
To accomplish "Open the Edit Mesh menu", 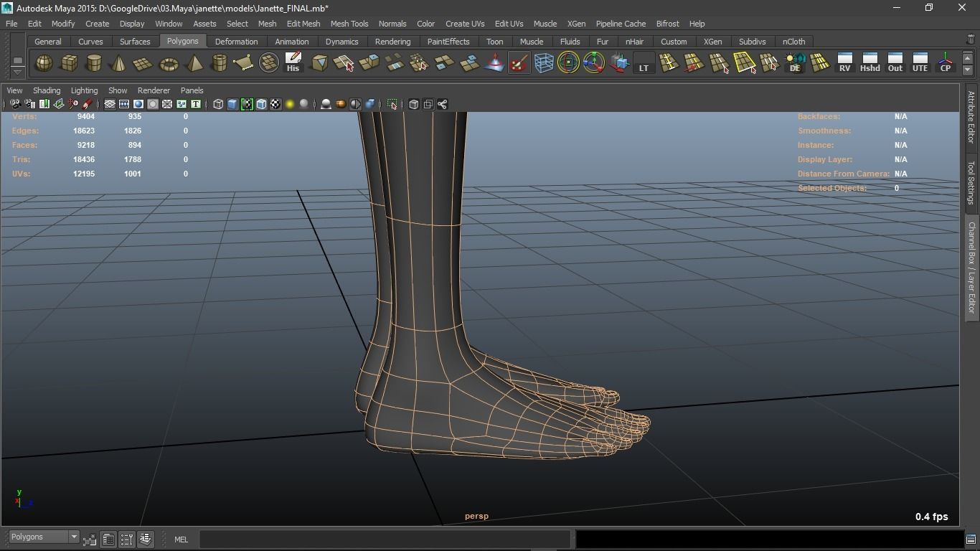I will coord(303,24).
